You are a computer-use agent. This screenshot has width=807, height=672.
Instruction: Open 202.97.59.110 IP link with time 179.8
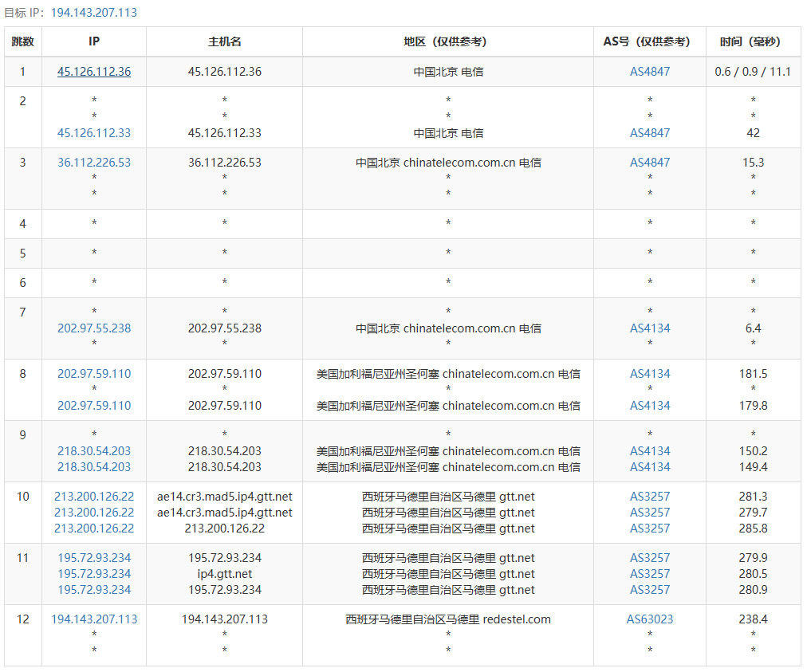[x=94, y=406]
